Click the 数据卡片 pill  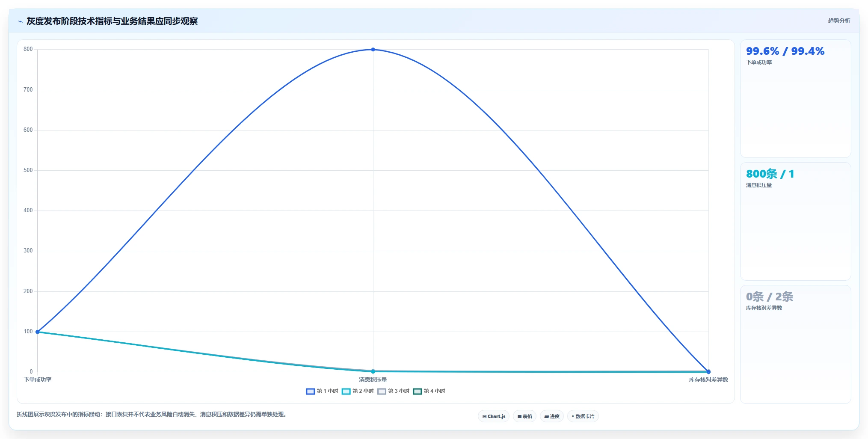click(x=583, y=416)
